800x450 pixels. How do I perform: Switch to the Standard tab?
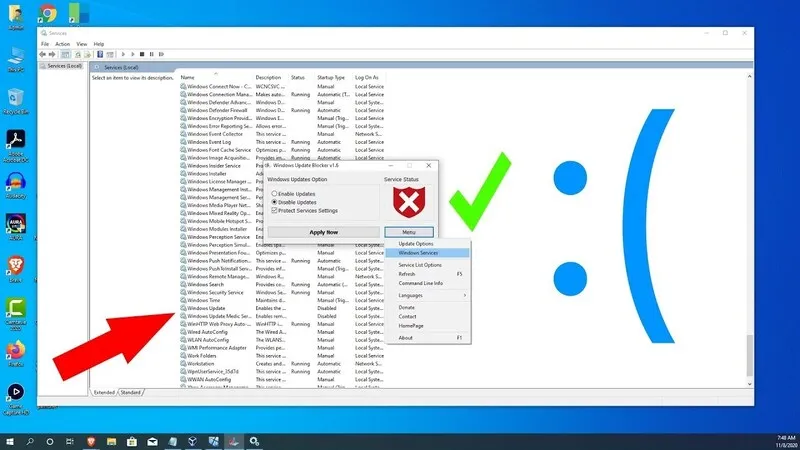point(131,393)
